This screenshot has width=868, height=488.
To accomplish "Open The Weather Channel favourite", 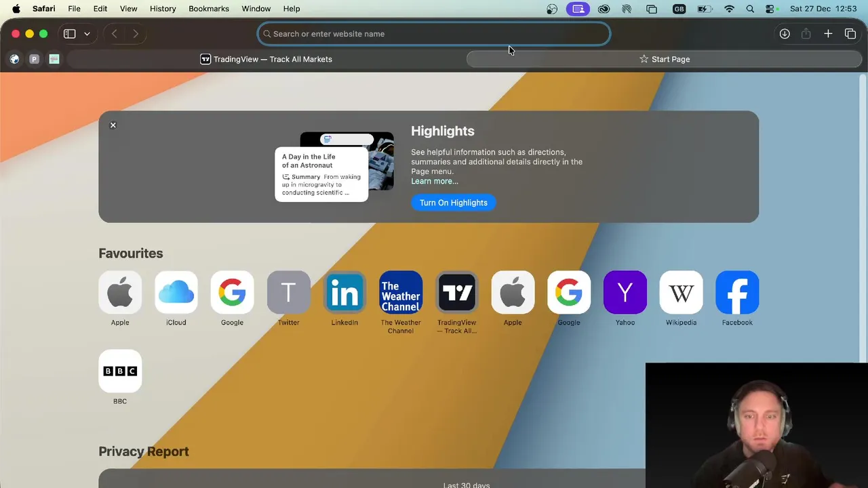I will (401, 293).
